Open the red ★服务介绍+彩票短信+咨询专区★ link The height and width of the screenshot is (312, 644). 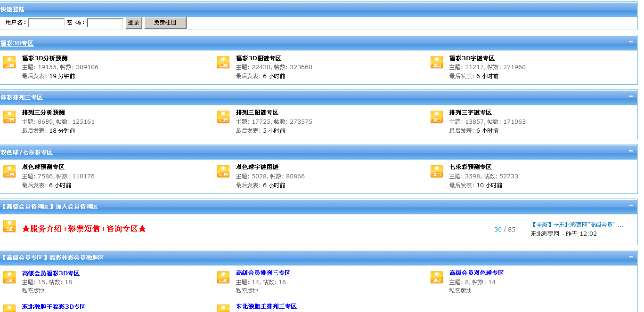84,229
